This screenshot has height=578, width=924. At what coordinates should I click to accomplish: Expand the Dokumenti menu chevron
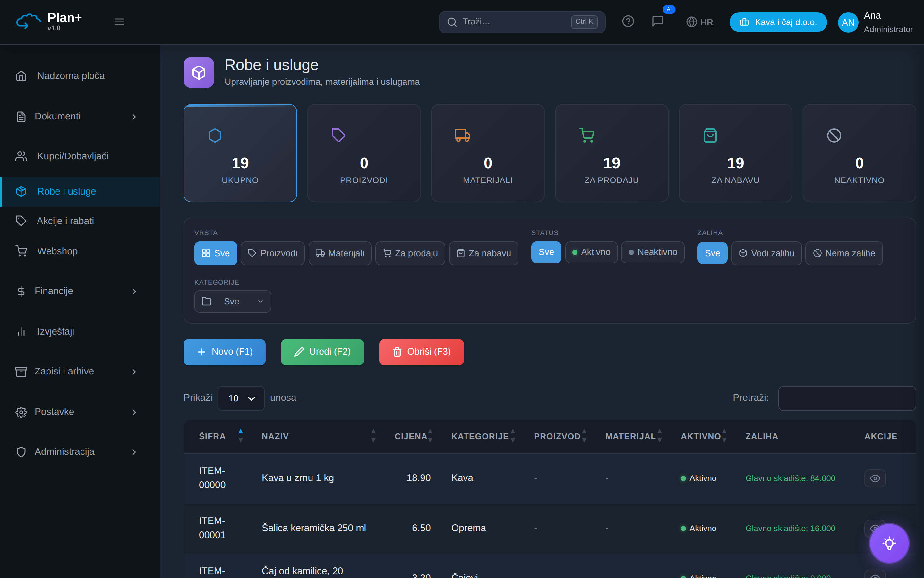pyautogui.click(x=134, y=117)
